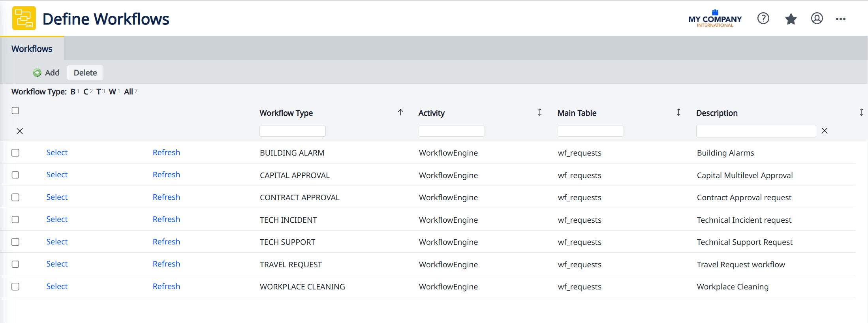868x323 pixels.
Task: Open the help question mark icon
Action: (x=763, y=19)
